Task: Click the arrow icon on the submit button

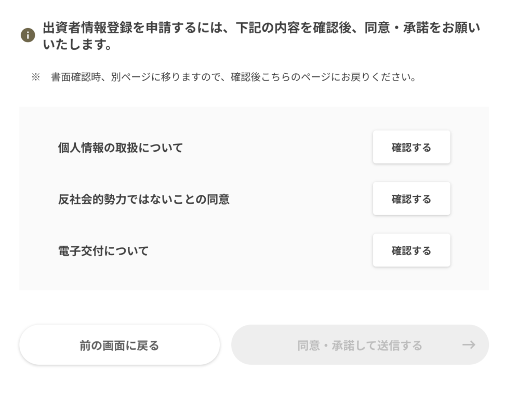Action: coord(469,345)
